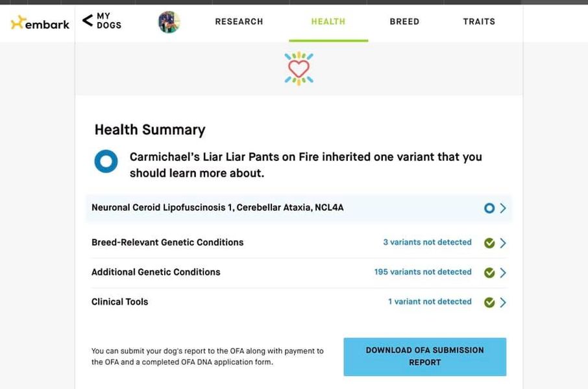This screenshot has height=389, width=588.
Task: Click the blue ring icon on the NCL4A row
Action: point(489,208)
